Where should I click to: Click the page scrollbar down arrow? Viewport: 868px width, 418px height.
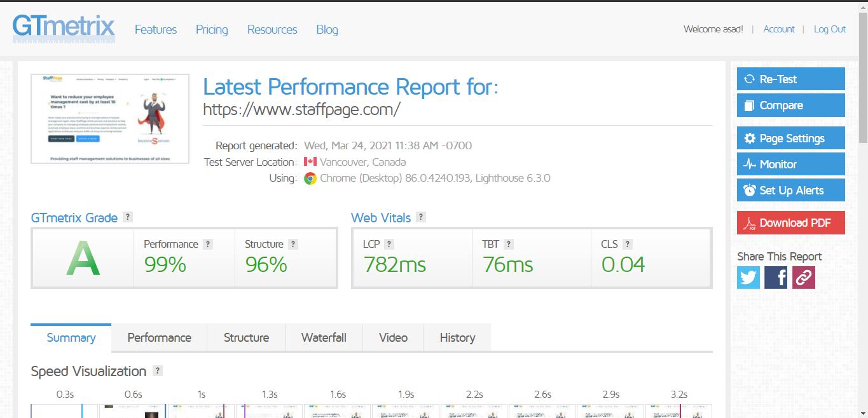pyautogui.click(x=863, y=414)
